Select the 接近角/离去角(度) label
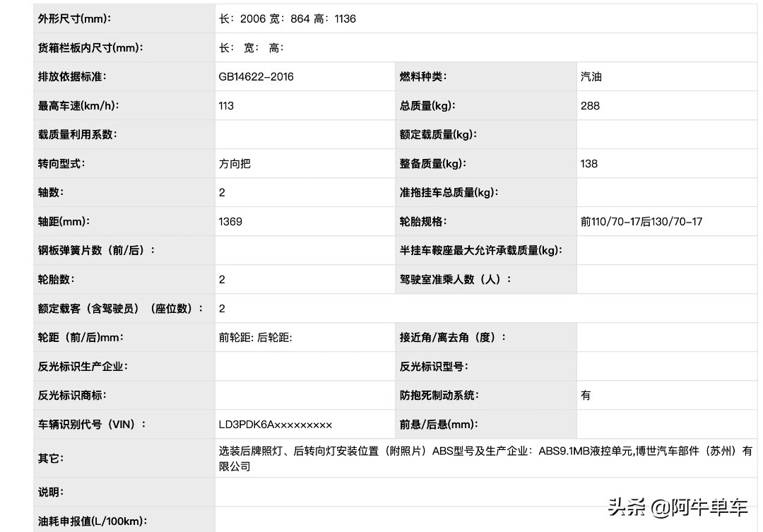Viewport: 763px width, 532px height. tap(453, 337)
